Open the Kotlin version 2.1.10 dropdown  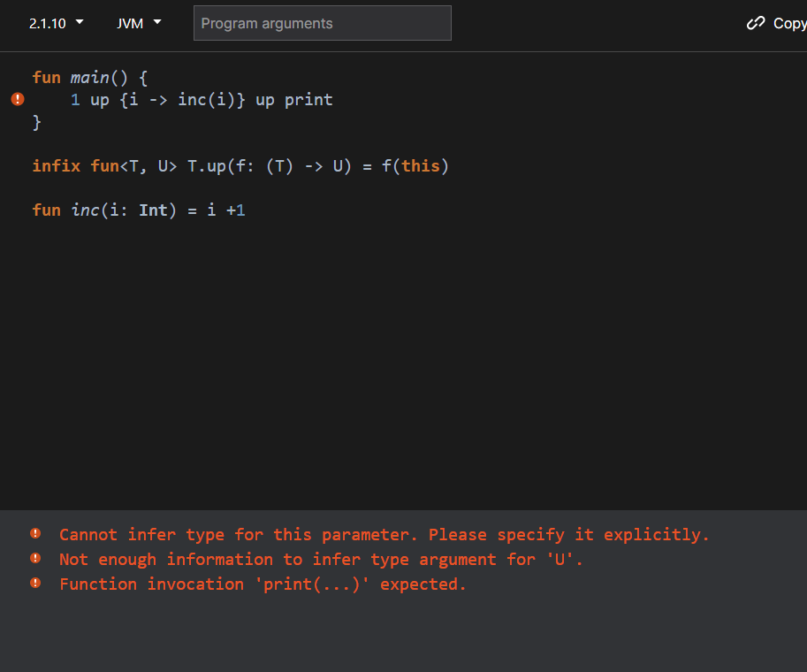(x=56, y=23)
